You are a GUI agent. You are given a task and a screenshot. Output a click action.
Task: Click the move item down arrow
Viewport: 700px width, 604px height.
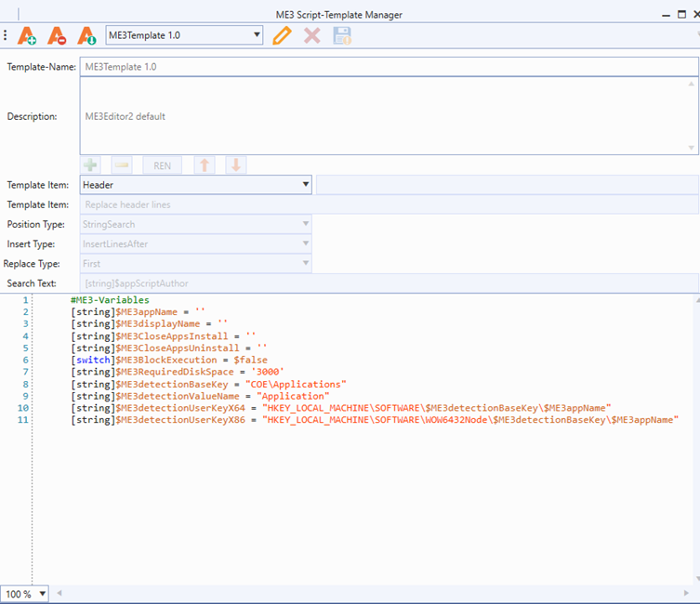coord(235,165)
